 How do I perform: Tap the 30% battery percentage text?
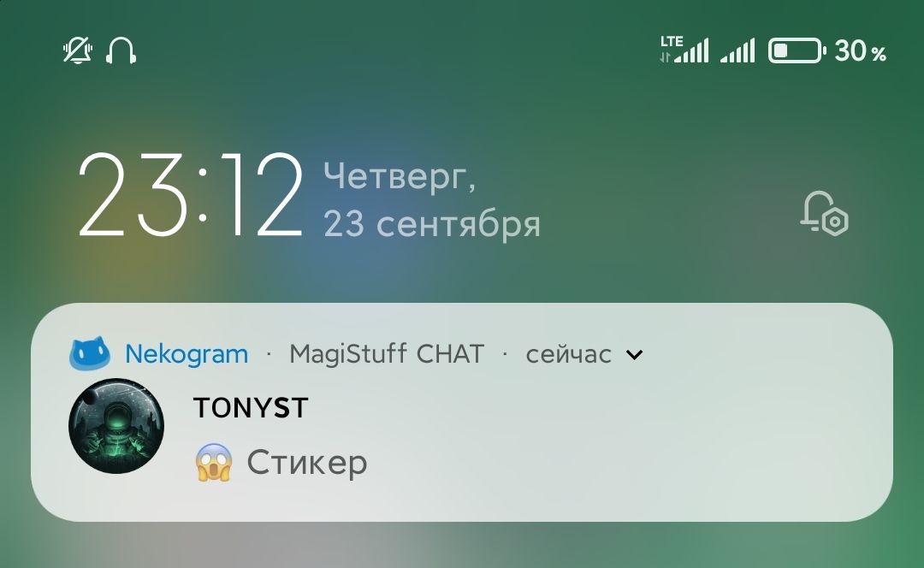click(x=861, y=50)
